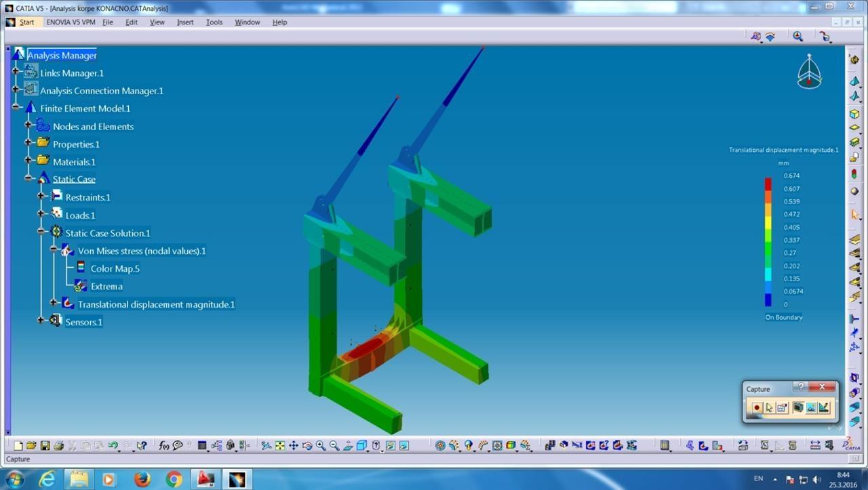
Task: Select Extrema in the tree
Action: [x=106, y=287]
